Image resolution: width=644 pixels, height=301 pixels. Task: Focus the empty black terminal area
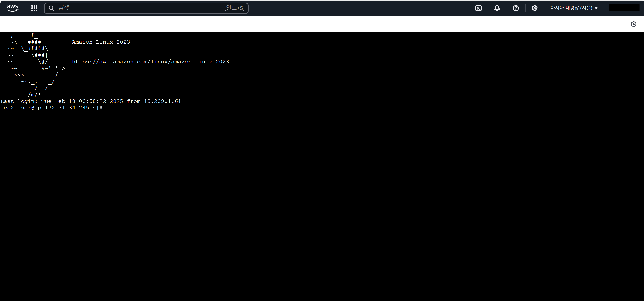(321, 203)
